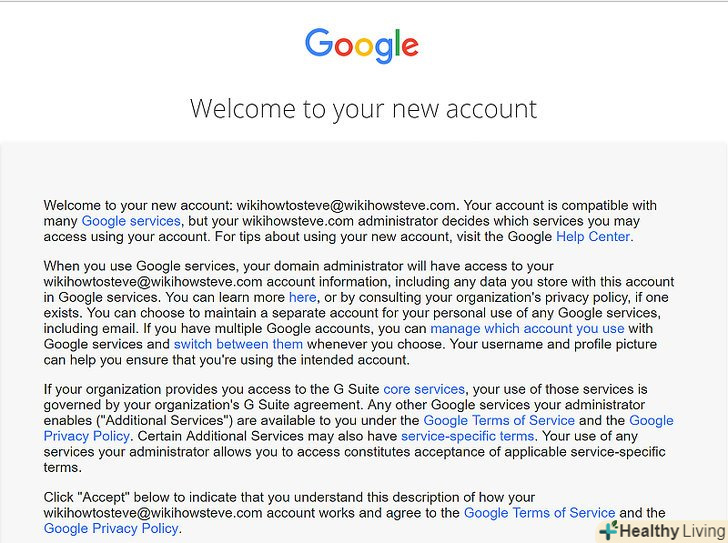Open "manage which account you use" link
This screenshot has width=728, height=543.
coord(527,328)
